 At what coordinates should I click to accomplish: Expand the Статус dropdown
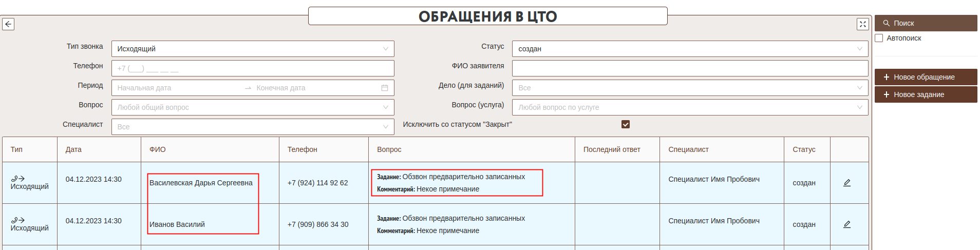tap(689, 49)
